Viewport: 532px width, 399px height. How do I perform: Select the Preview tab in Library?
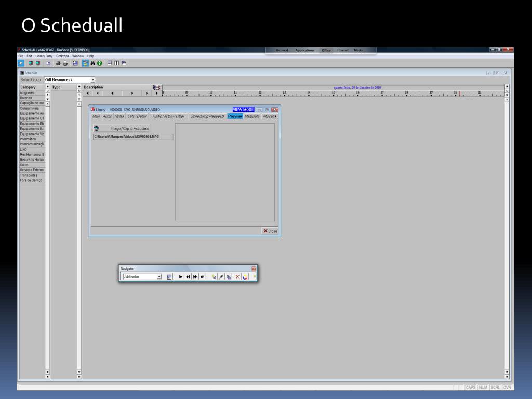coord(235,116)
